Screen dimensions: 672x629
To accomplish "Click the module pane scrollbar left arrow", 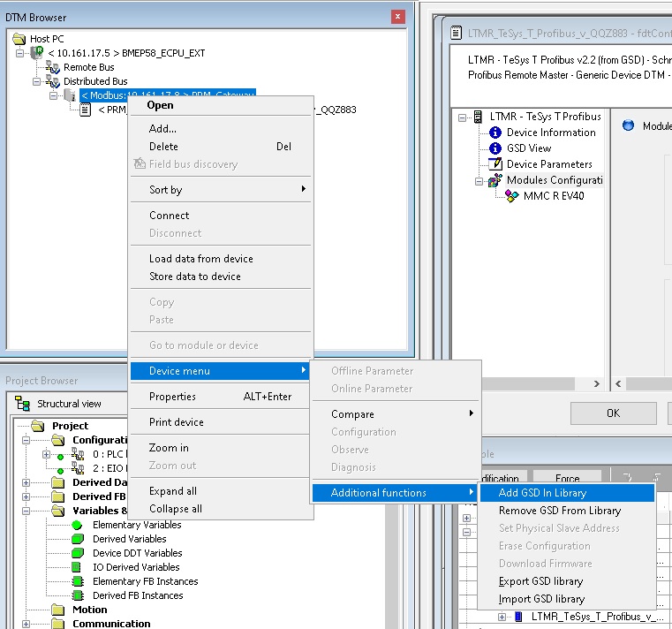I will point(618,383).
